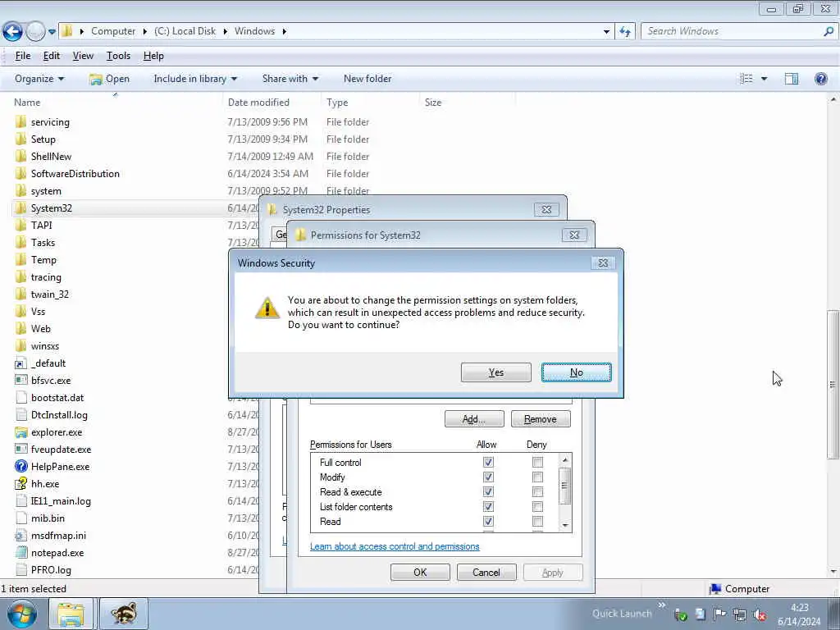
Task: Open recent pages dropdown arrow
Action: (x=52, y=32)
